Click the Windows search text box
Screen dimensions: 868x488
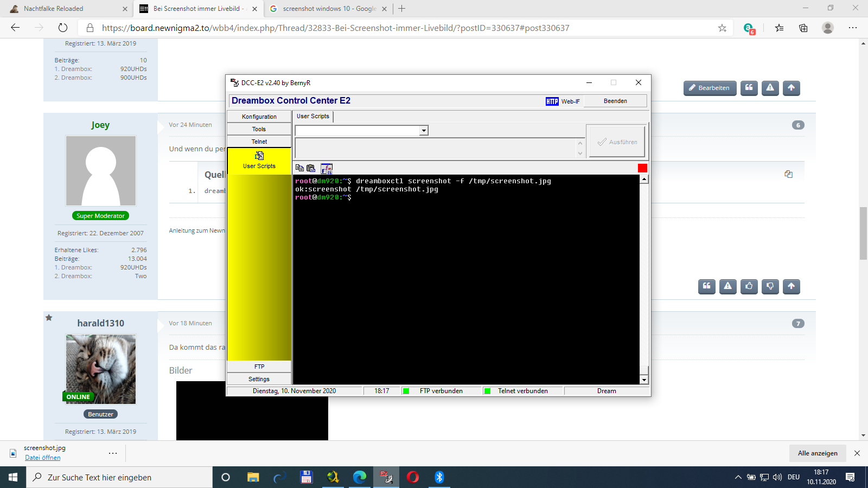pyautogui.click(x=119, y=477)
